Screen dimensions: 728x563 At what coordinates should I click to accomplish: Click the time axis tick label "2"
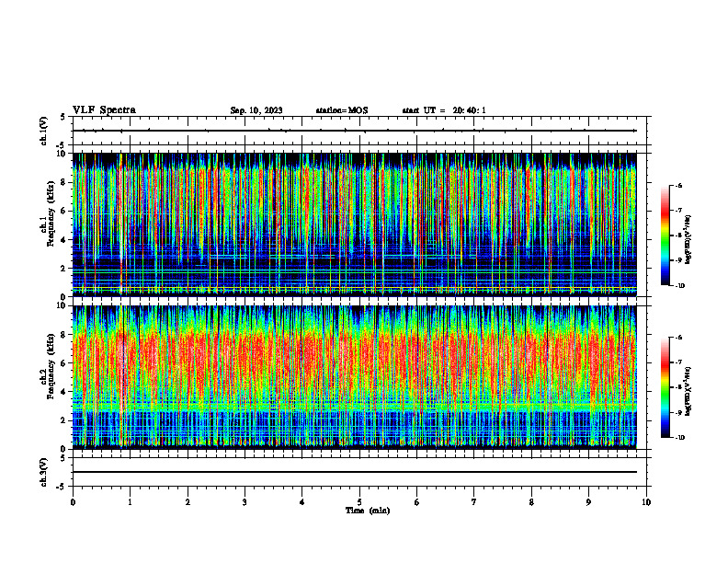coord(188,502)
